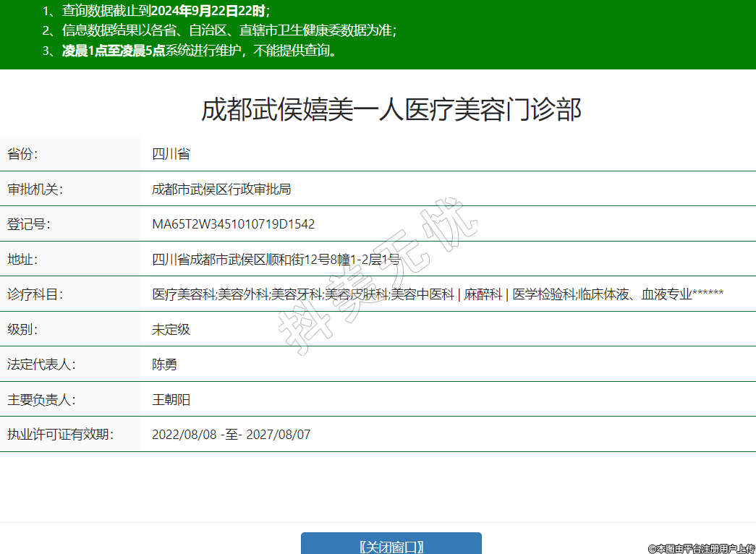756x554 pixels.
Task: Select the 地址 row label
Action: (22, 259)
